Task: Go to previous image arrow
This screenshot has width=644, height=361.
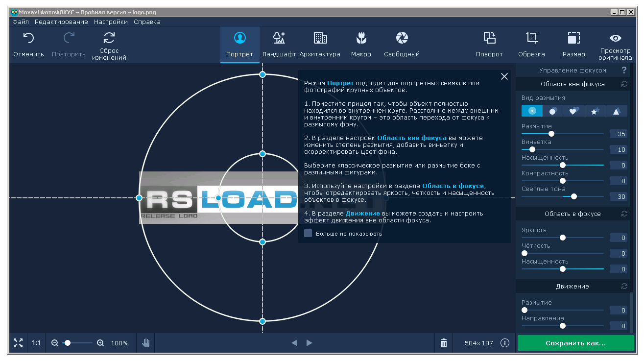Action: [294, 343]
